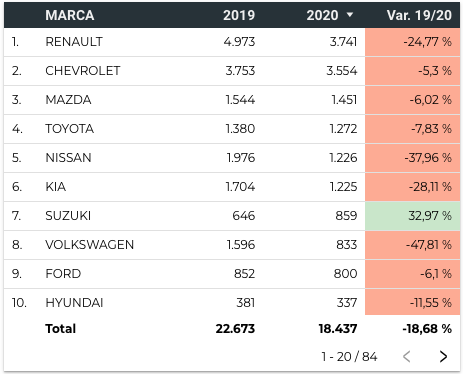463x374 pixels.
Task: Select the TOYOTA brand cell
Action: click(x=70, y=129)
